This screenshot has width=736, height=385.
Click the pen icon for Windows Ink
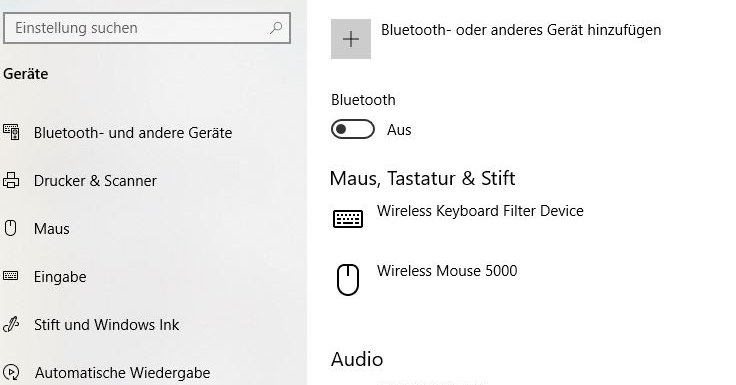(11, 324)
